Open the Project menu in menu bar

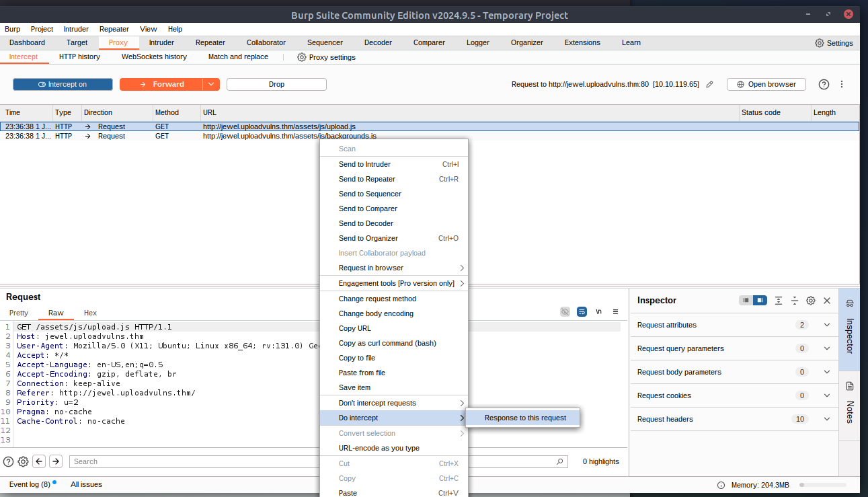42,29
